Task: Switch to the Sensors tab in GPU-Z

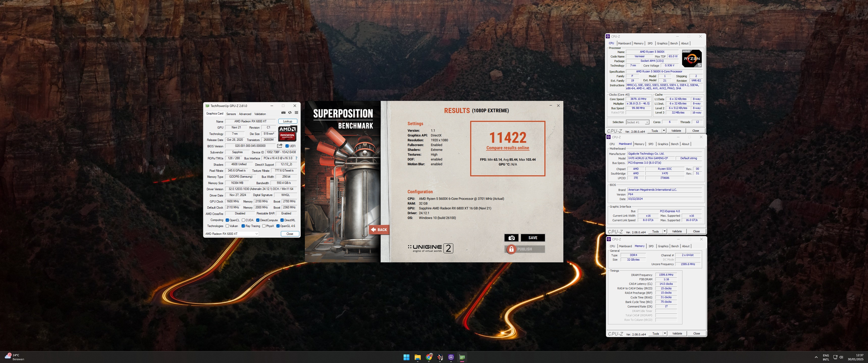Action: (231, 114)
